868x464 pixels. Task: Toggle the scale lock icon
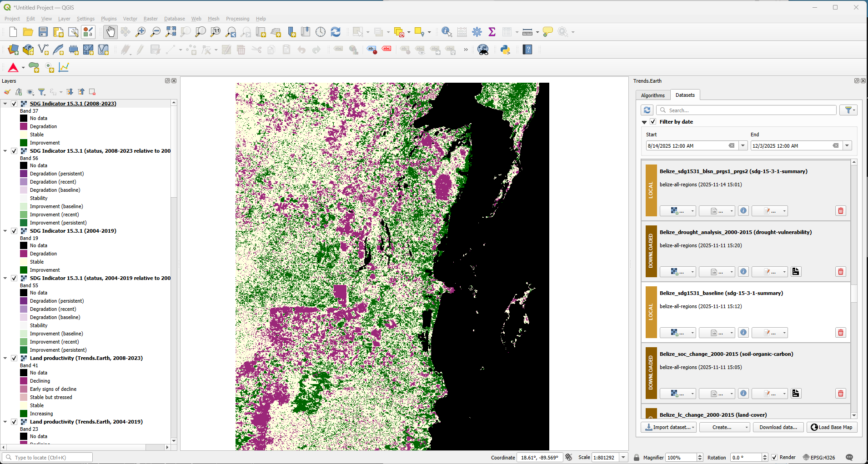point(637,458)
